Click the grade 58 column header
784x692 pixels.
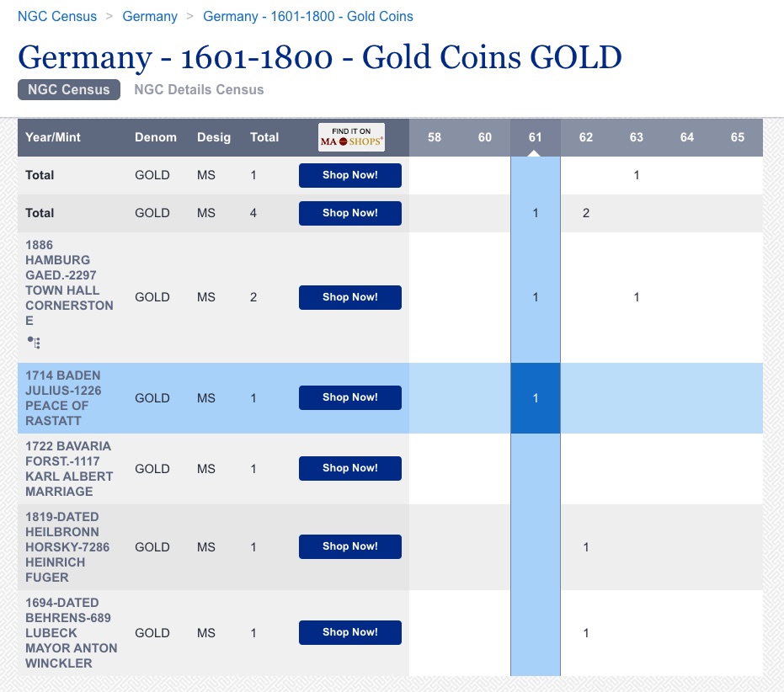pyautogui.click(x=435, y=137)
